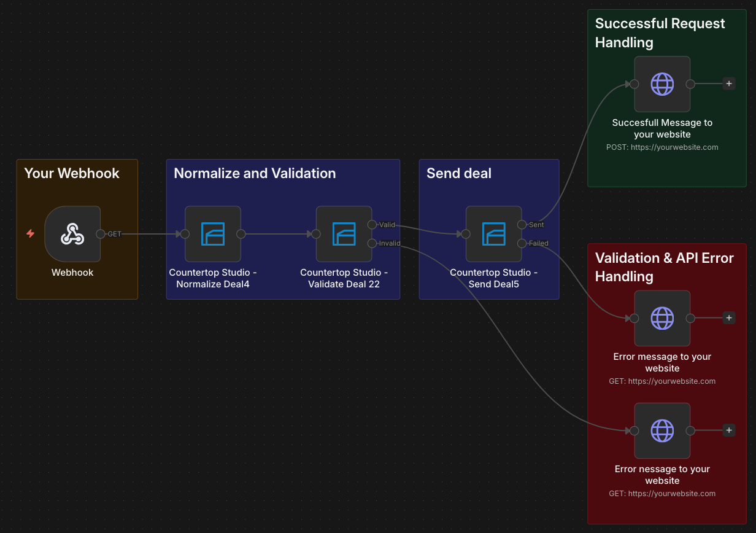Click the Valid output connector on Validate Deal
Screen dimensions: 756x533
[x=372, y=225]
